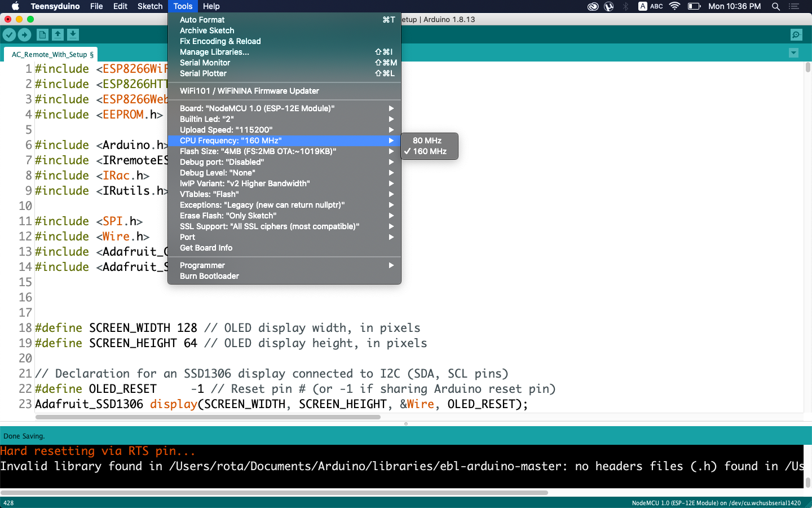Open Serial Monitor magnifier icon in toolbar
The height and width of the screenshot is (508, 812).
[x=796, y=35]
